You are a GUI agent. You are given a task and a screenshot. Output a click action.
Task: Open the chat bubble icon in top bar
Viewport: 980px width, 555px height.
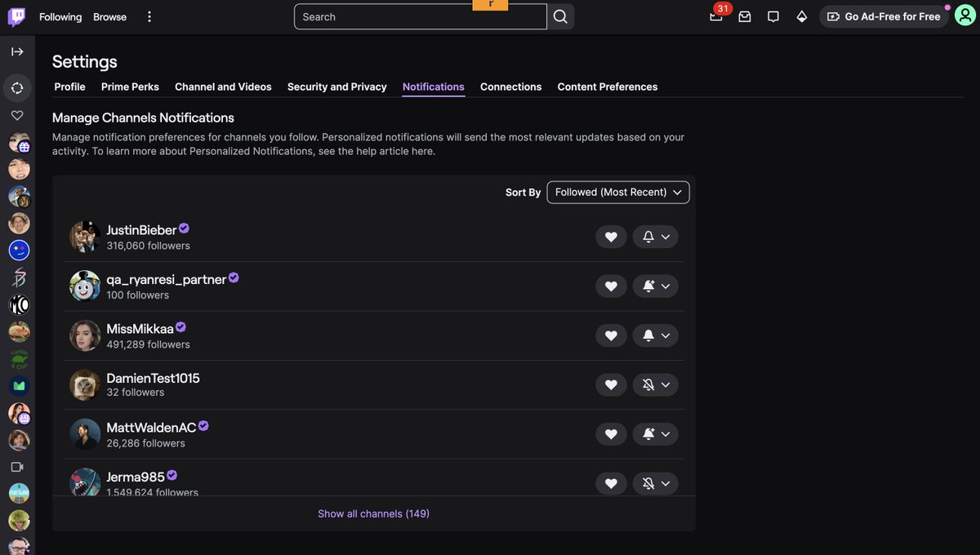tap(773, 16)
